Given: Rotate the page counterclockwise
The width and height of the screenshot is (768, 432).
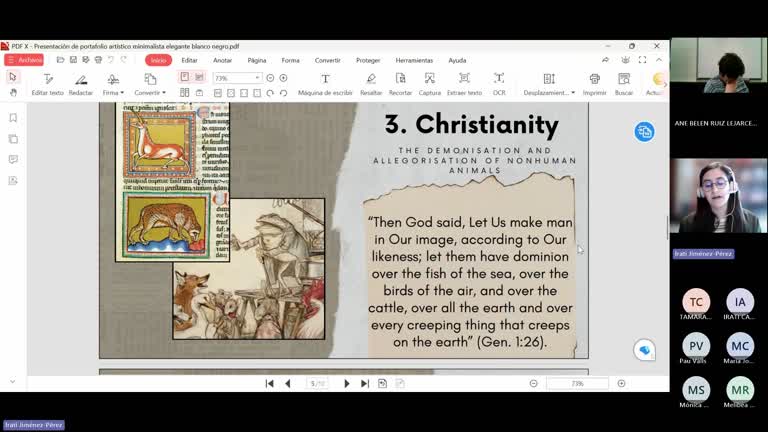Looking at the screenshot, I should pyautogui.click(x=284, y=93).
